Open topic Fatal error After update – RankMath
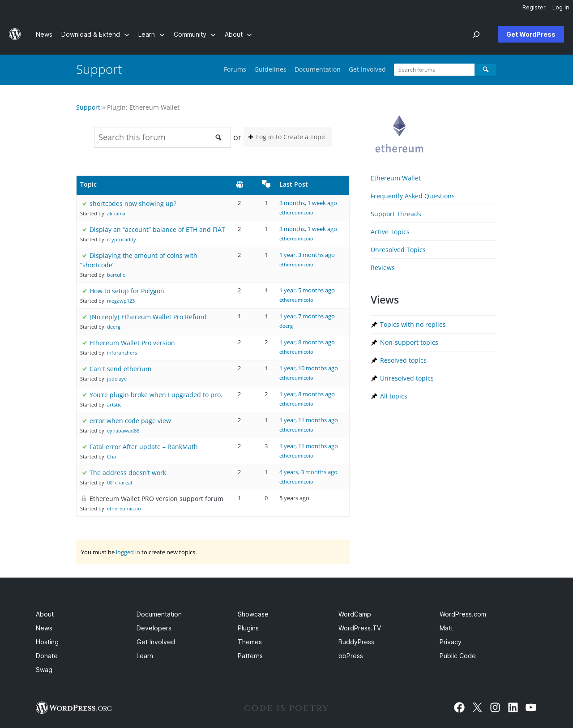This screenshot has height=728, width=573. point(143,447)
